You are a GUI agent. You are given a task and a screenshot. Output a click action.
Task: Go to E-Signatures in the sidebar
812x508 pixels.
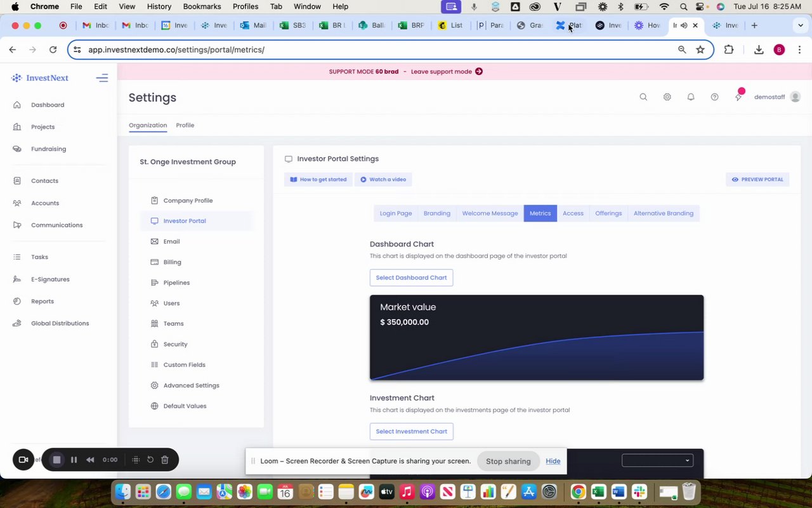coord(50,279)
